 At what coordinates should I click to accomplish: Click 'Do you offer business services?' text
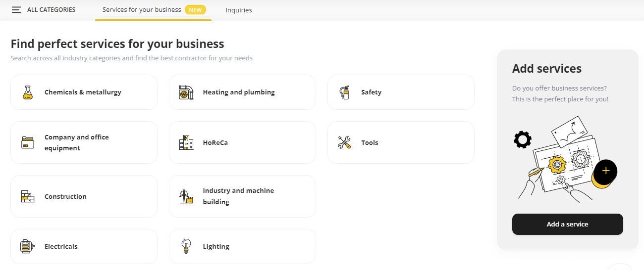559,88
